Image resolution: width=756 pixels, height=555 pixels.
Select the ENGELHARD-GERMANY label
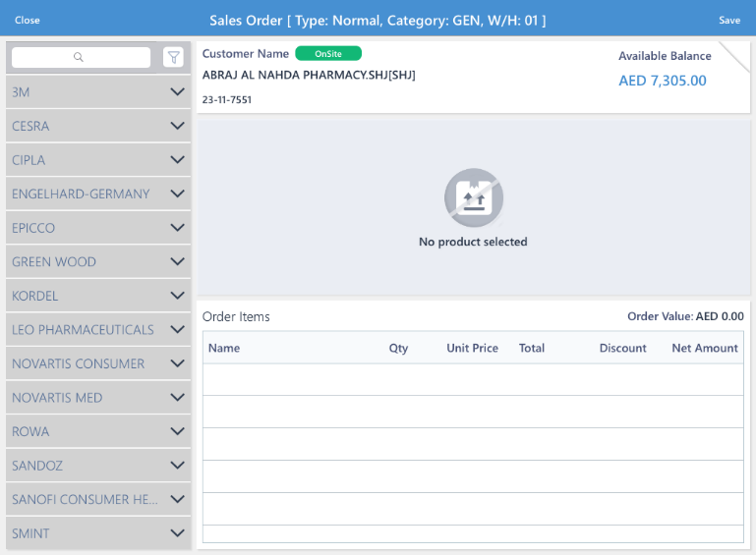[81, 194]
